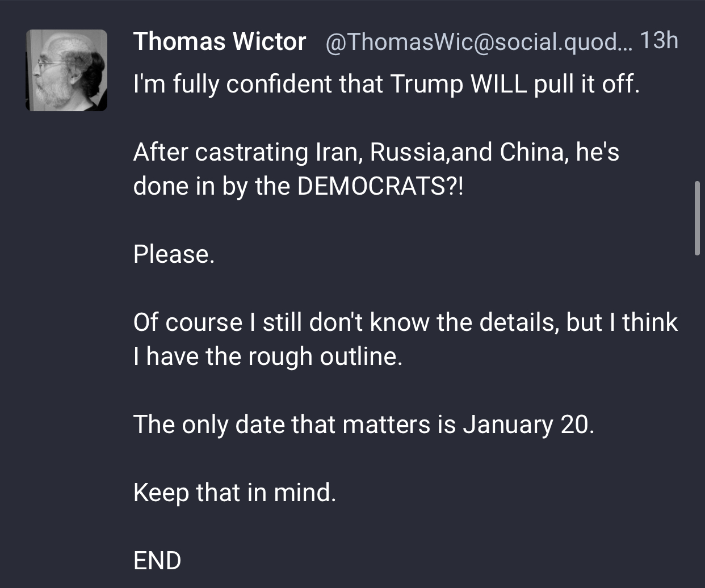
Task: Click the line "Keep that in mind."
Action: point(234,492)
